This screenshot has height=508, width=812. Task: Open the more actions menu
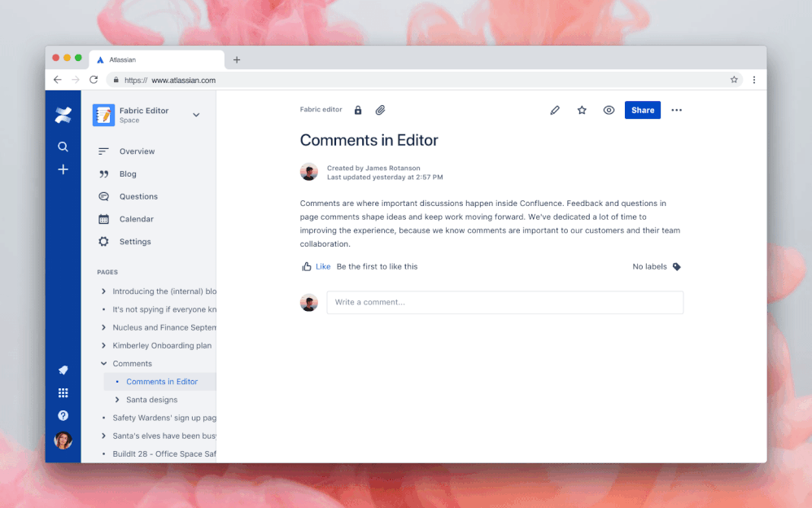coord(676,109)
